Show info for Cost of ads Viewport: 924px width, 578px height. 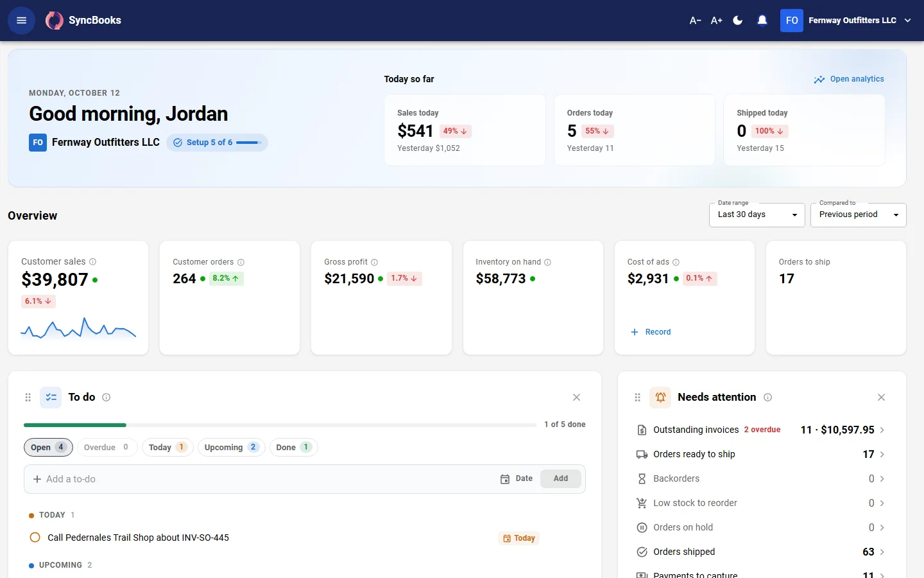coord(676,262)
